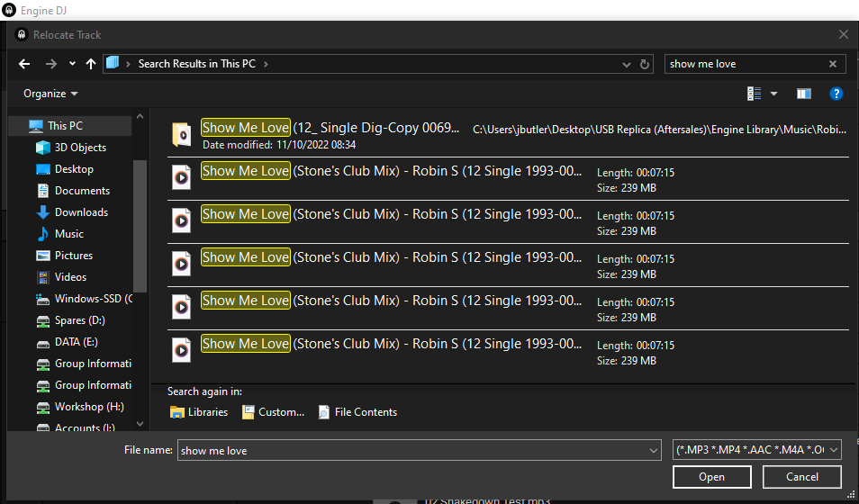Expand the breadcrumb arrow after This PC
This screenshot has width=859, height=504.
(x=267, y=64)
